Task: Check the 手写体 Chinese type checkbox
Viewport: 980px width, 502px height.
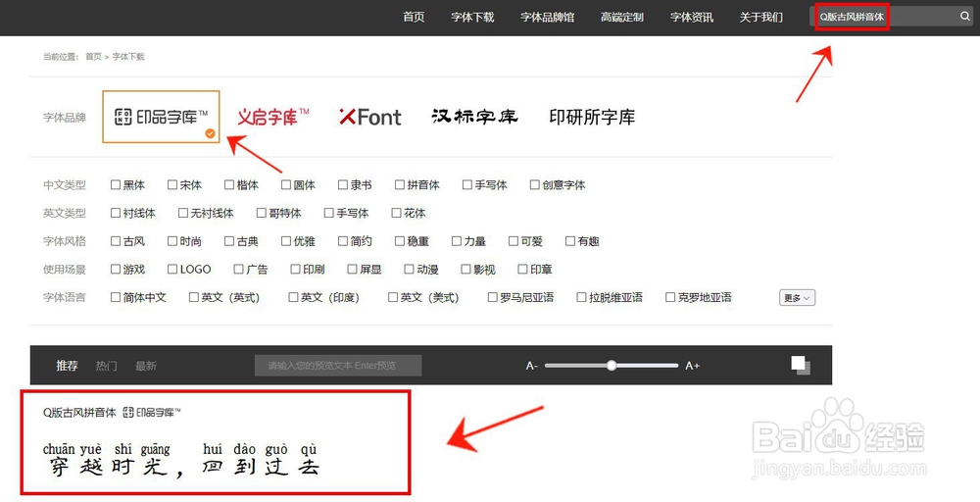Action: click(467, 184)
